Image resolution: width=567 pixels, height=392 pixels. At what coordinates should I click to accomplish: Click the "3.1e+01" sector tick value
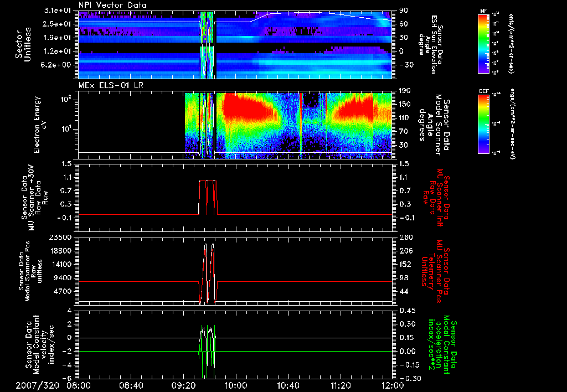pyautogui.click(x=57, y=11)
